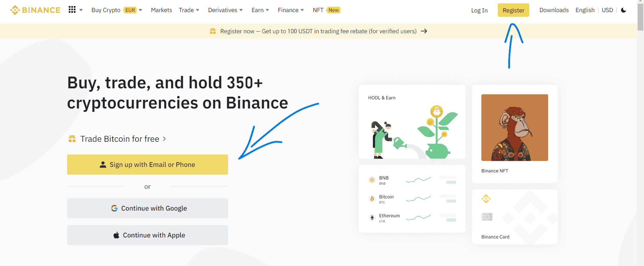Click the Binance Card logo icon

pos(486,199)
